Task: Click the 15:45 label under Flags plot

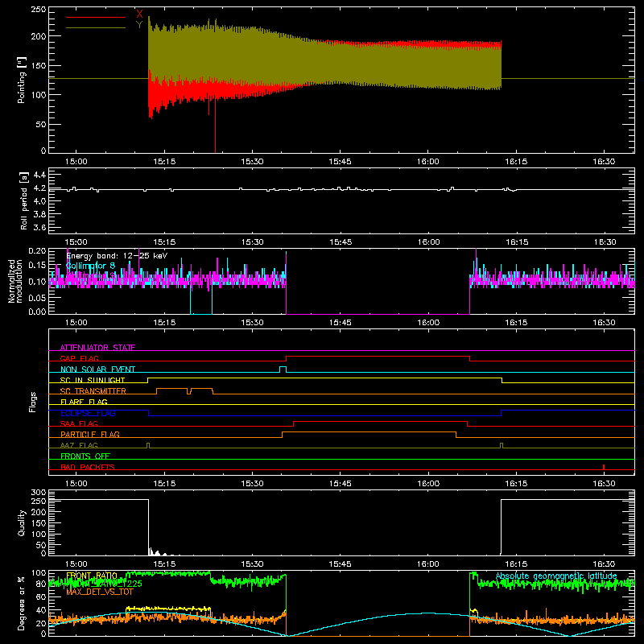Action: coord(340,484)
